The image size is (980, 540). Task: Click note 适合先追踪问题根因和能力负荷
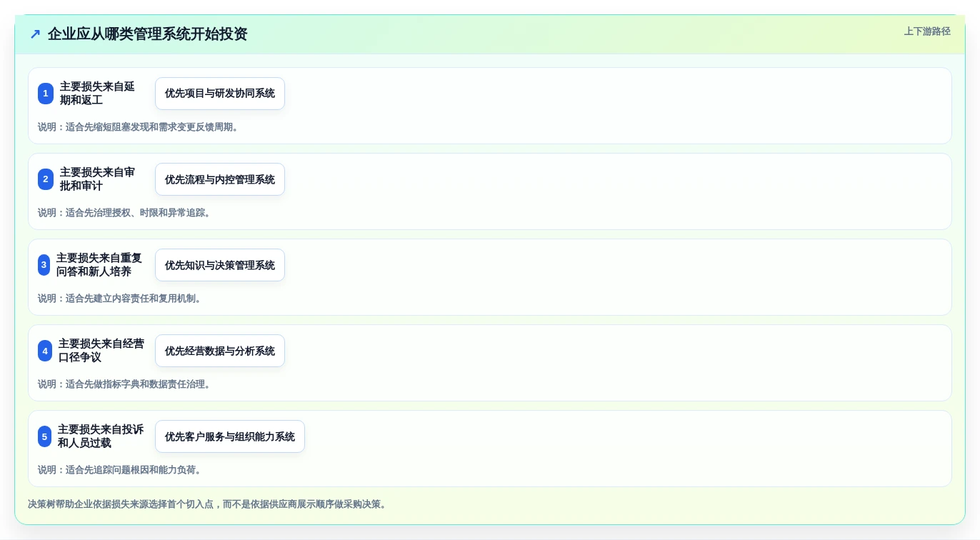coord(120,470)
